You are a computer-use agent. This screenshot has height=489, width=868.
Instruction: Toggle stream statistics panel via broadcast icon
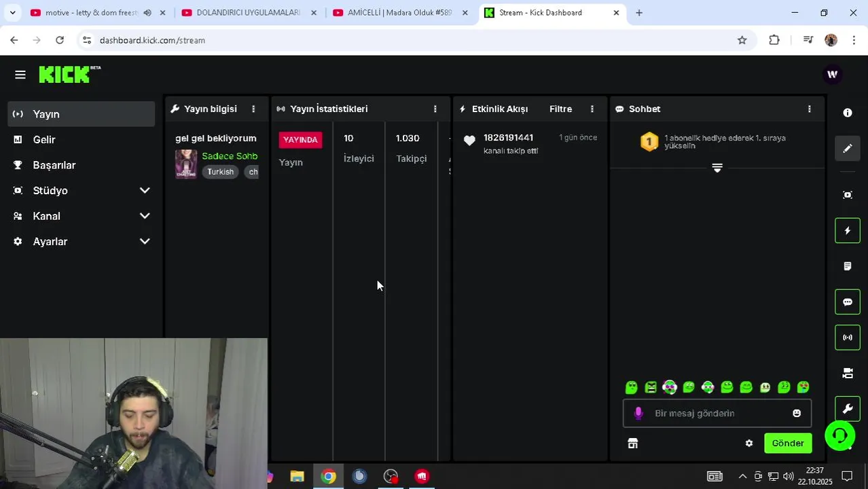(848, 338)
